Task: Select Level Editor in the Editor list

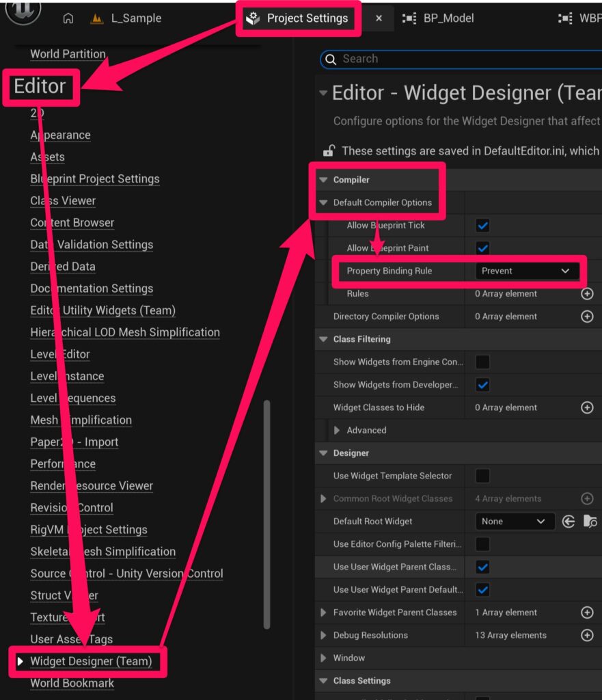Action: [x=60, y=354]
